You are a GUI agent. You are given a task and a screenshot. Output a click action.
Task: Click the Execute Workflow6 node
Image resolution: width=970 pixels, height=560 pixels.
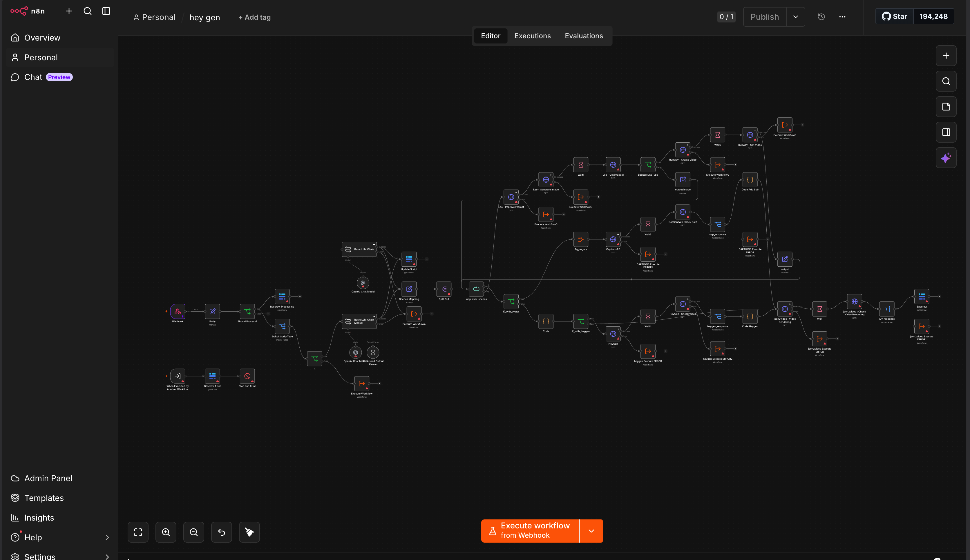(x=785, y=125)
